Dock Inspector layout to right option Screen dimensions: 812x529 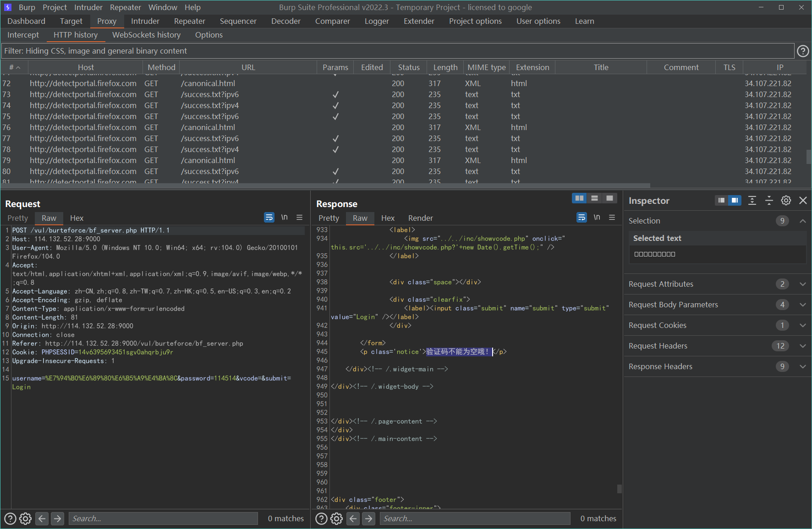[735, 200]
